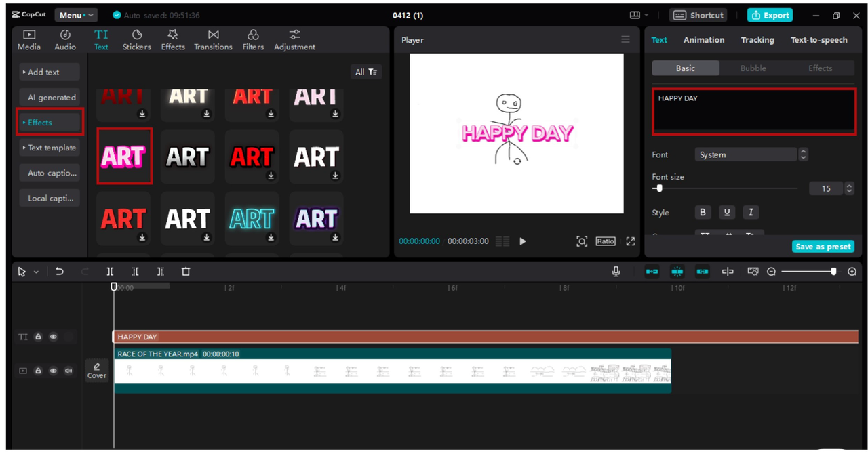Image resolution: width=868 pixels, height=454 pixels.
Task: Click the timeline zoom in magnifier
Action: pyautogui.click(x=852, y=271)
